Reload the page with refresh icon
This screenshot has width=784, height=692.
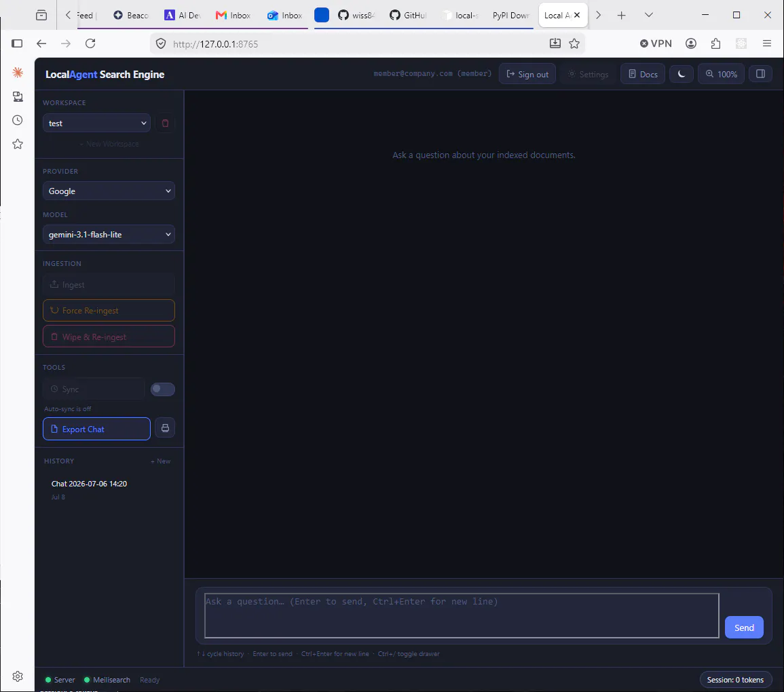click(90, 43)
